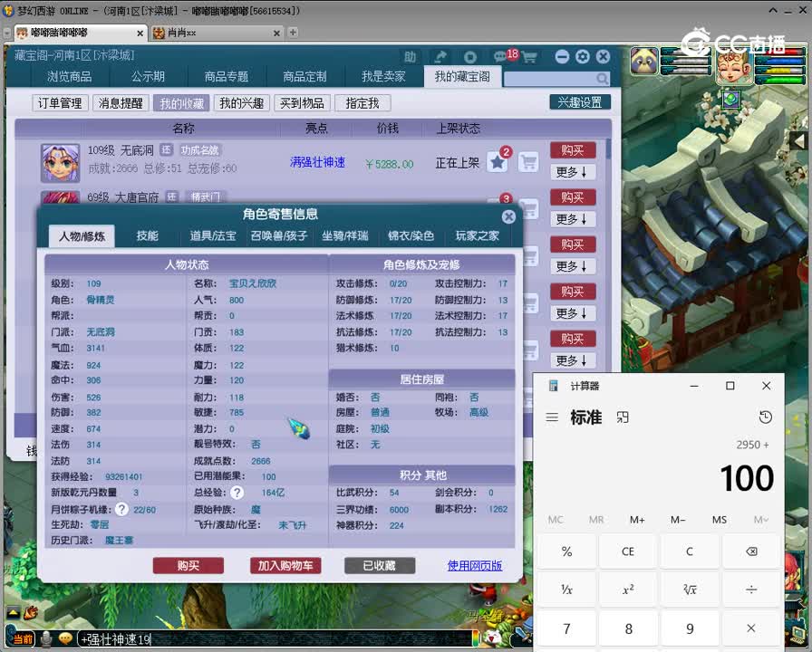The image size is (812, 652).
Task: Click the cart icon on the 无底洞 listing
Action: (x=528, y=162)
